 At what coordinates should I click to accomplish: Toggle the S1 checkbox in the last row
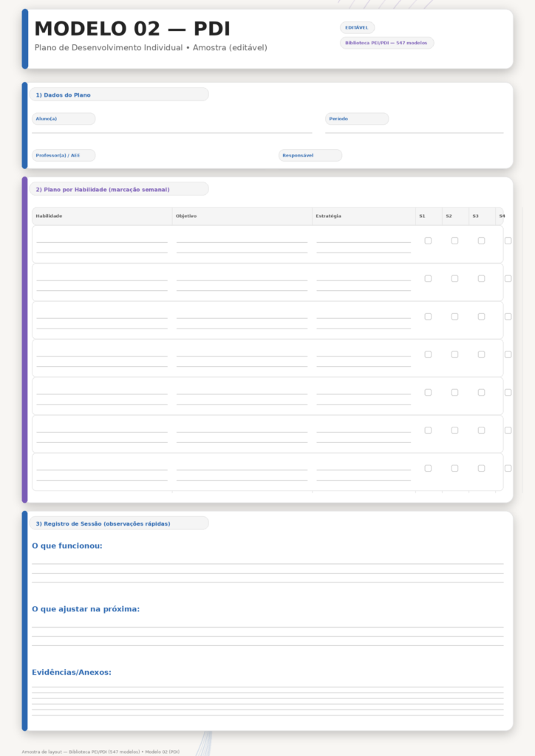click(428, 468)
